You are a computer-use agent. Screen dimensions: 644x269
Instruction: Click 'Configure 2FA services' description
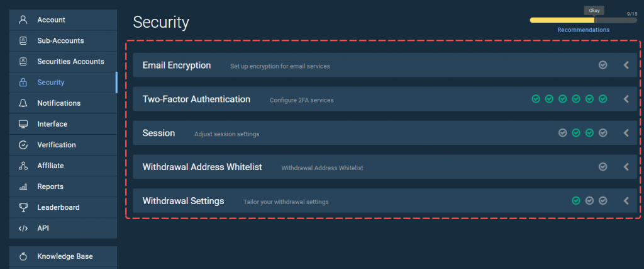coord(301,100)
